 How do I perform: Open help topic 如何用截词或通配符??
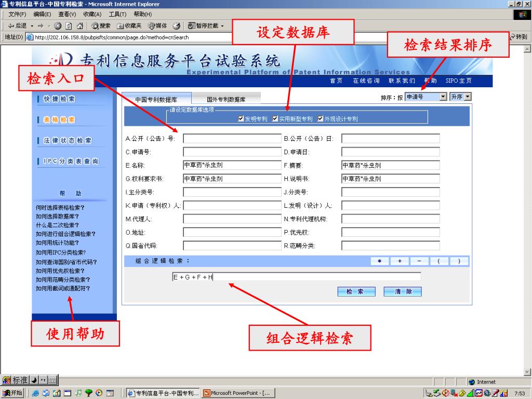click(63, 288)
